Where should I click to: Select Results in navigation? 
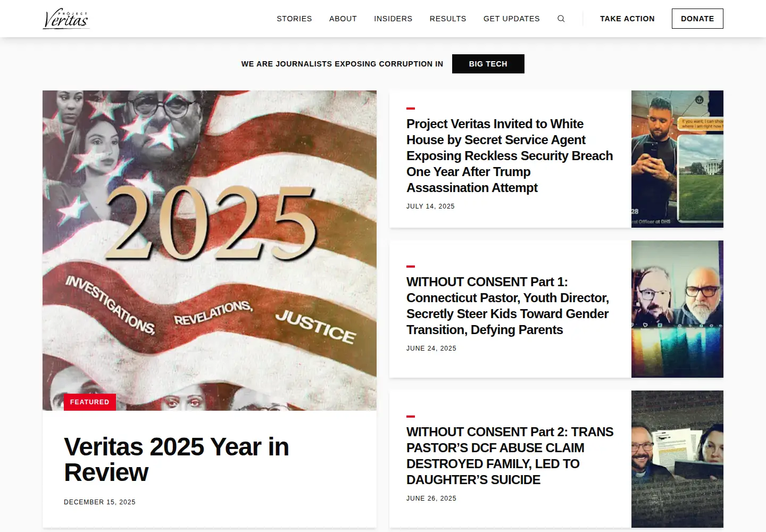(x=448, y=19)
